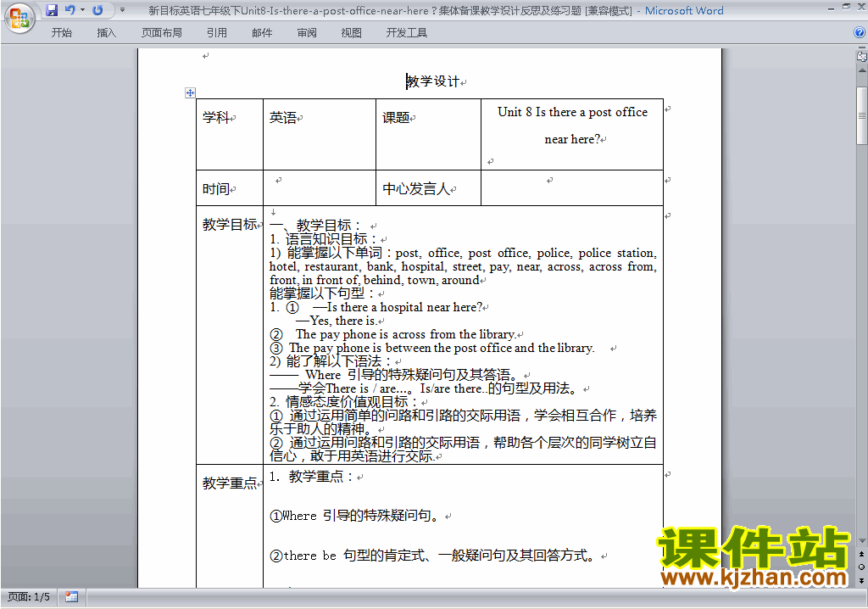Click the vertical scrollbar down arrow
This screenshot has width=868, height=609.
click(862, 541)
